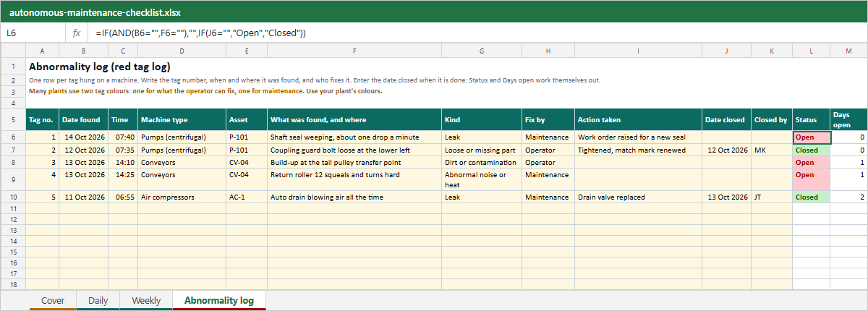Screen dimensions: 868x311
Task: Open the Daily sheet tab
Action: pyautogui.click(x=98, y=300)
